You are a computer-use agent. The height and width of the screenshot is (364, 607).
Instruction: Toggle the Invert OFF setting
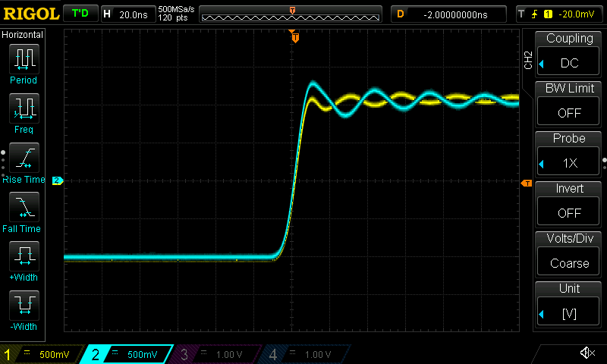pyautogui.click(x=568, y=204)
